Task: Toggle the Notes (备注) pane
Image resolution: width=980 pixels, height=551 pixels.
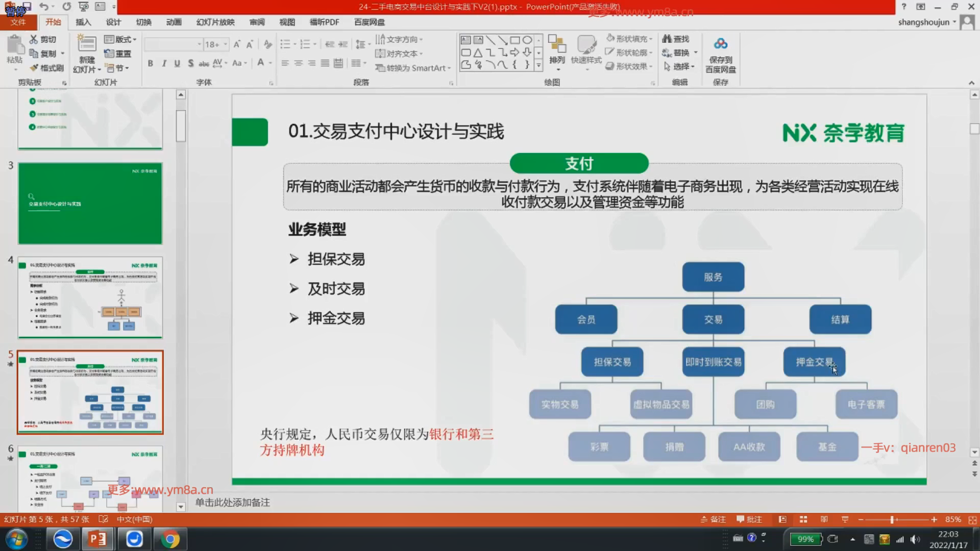Action: pos(713,519)
